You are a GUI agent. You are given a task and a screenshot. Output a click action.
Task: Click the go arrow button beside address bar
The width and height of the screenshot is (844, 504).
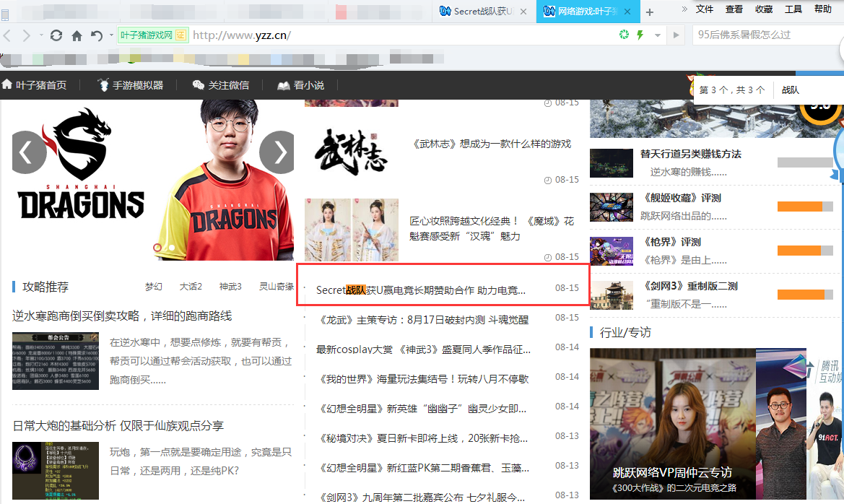coord(676,35)
